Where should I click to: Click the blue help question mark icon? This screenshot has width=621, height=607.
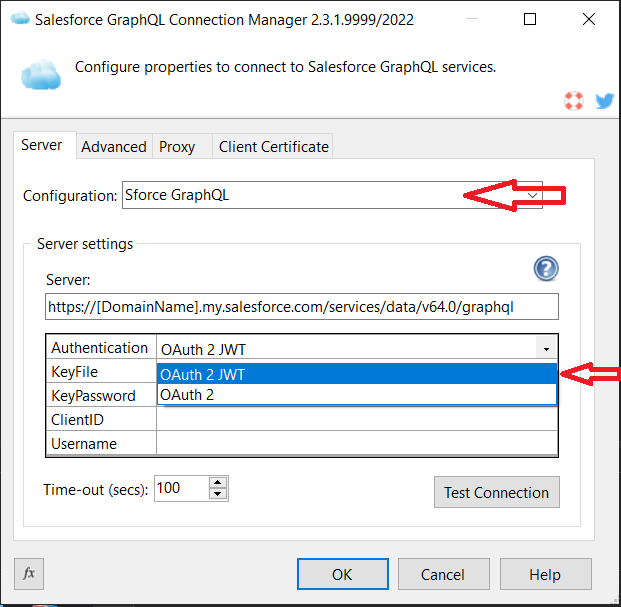[x=546, y=268]
